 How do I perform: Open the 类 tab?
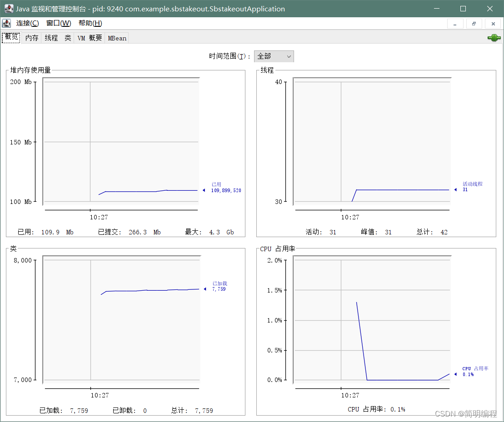[67, 38]
